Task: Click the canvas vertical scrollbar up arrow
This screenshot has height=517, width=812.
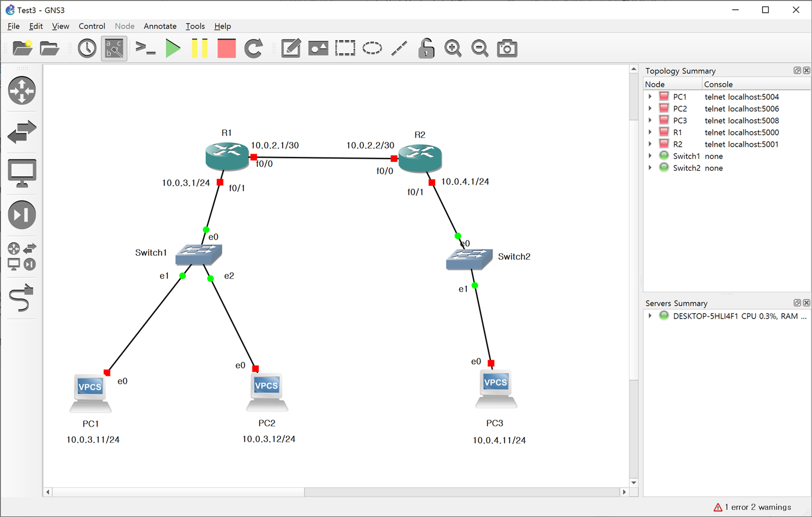Action: [x=634, y=69]
